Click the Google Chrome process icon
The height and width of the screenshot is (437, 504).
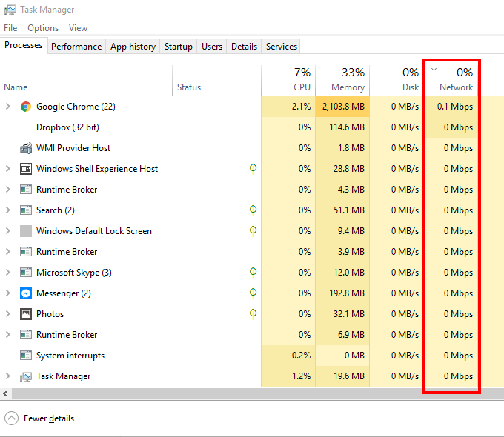pos(26,107)
